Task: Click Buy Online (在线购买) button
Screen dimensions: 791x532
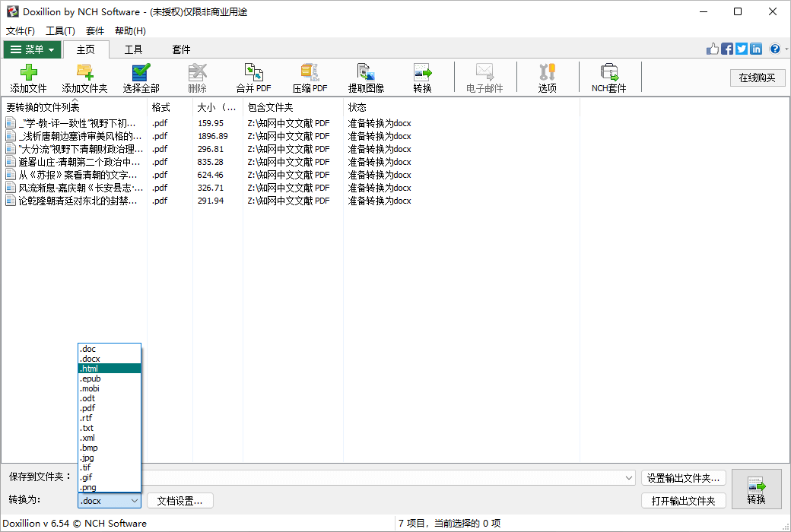Action: coord(758,78)
